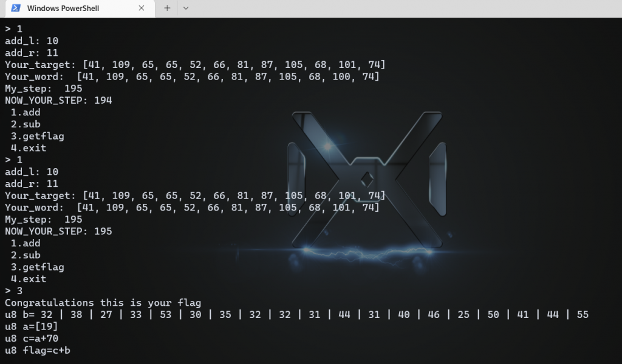Screen dimensions: 622x364
Task: Select the "2.sub" option line
Action: click(26, 124)
